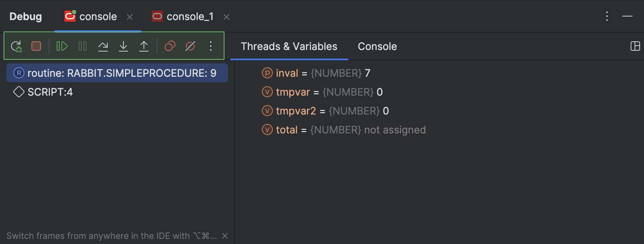Click the Step Into icon
Screen dimensions: 644x244
pos(123,46)
